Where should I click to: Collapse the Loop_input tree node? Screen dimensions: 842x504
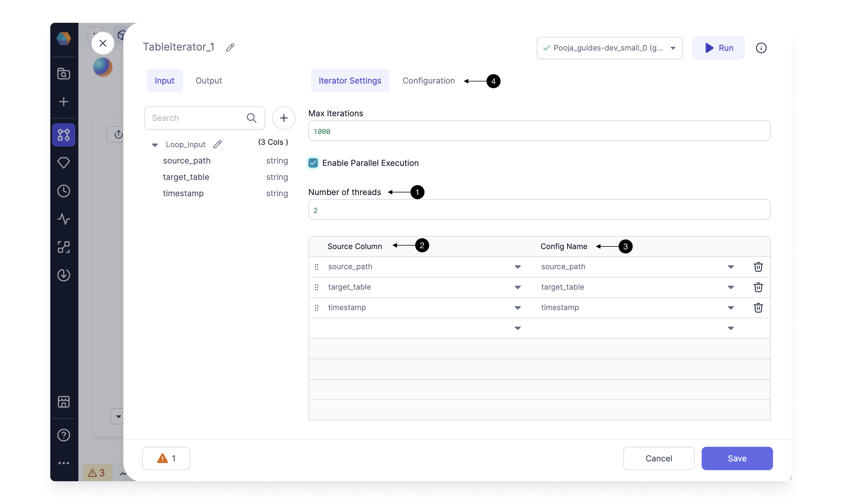(x=155, y=145)
